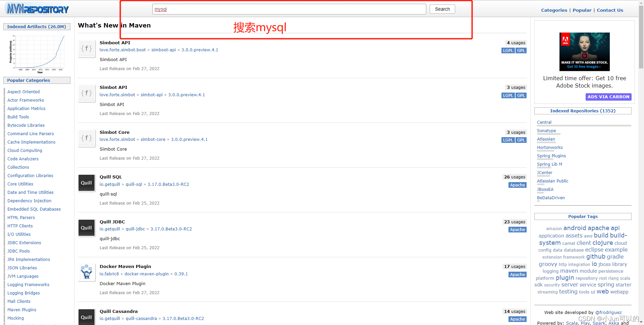Select the HTTP Clients category

(20, 226)
